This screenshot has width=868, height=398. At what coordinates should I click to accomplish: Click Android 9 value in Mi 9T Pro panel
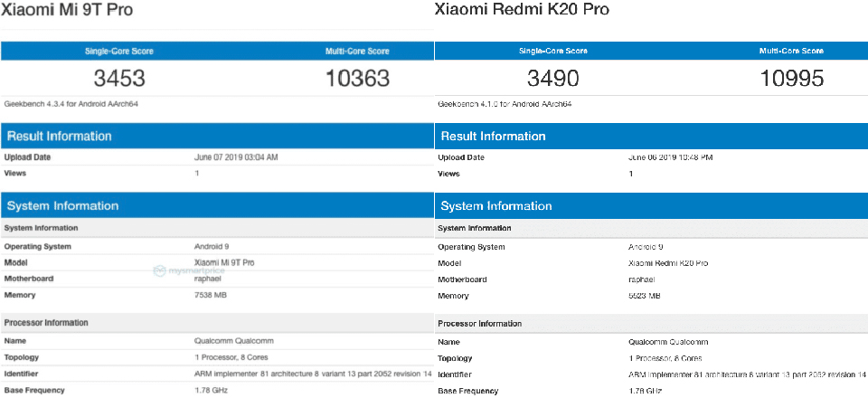coord(212,246)
